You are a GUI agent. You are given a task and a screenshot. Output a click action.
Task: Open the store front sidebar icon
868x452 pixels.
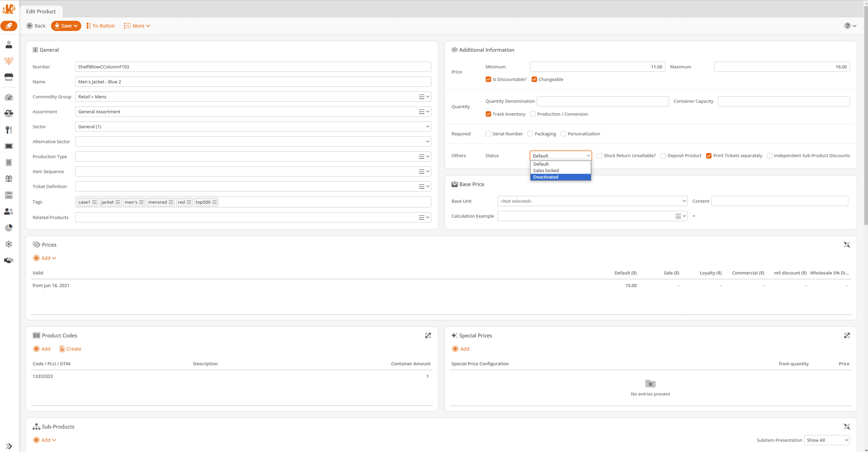click(9, 77)
